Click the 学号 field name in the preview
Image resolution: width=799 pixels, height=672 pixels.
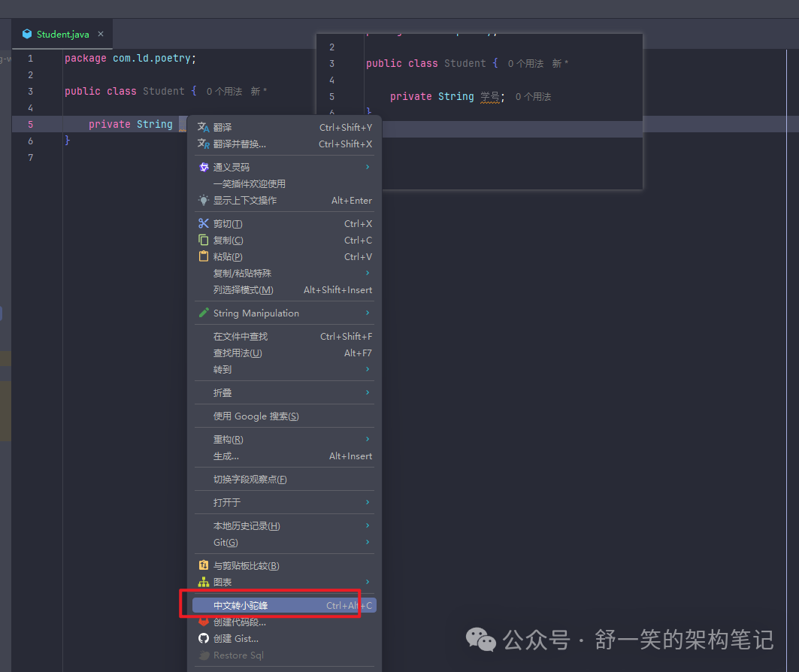[489, 97]
